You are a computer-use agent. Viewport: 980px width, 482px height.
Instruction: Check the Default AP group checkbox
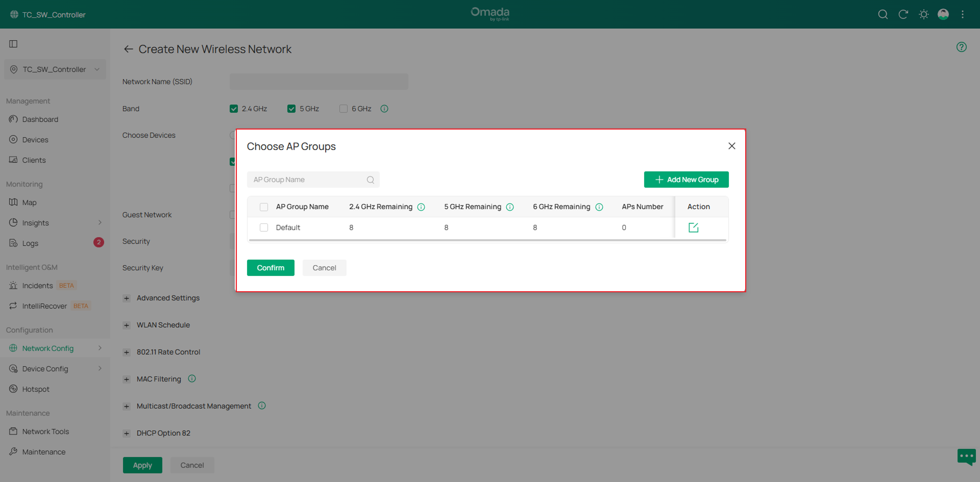click(x=264, y=228)
